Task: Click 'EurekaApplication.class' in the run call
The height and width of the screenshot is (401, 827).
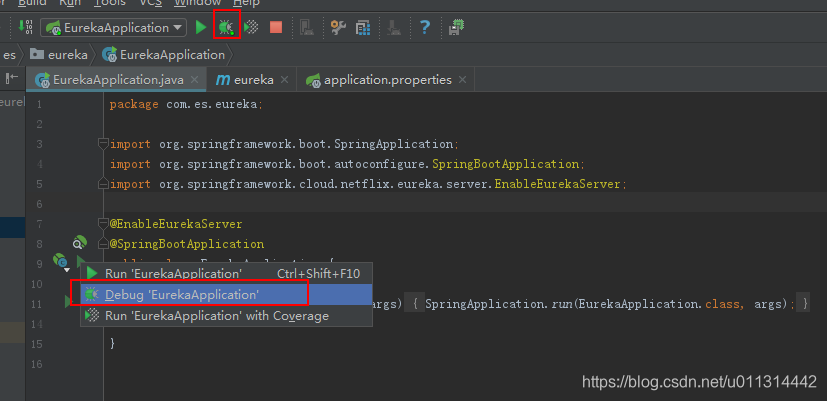Action: [x=657, y=304]
